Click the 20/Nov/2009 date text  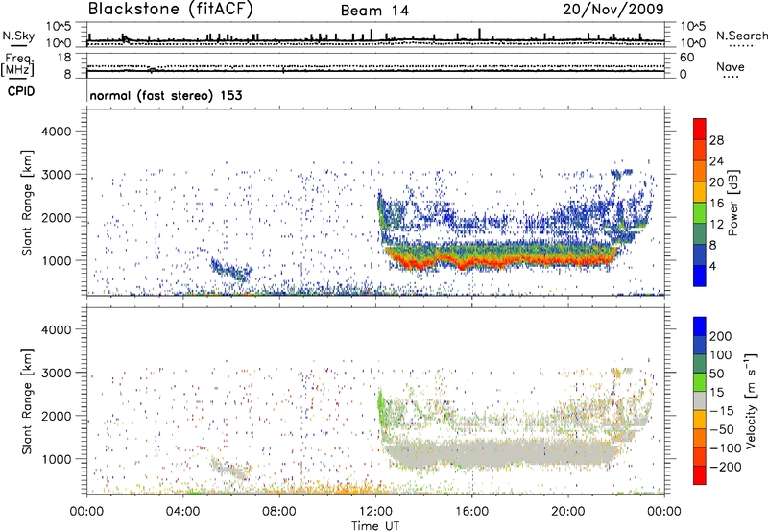click(x=613, y=10)
